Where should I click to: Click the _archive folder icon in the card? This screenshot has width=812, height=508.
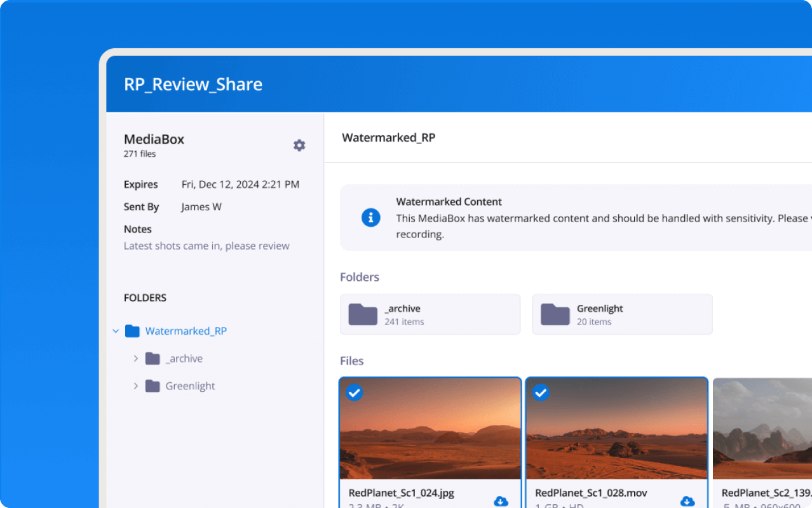(363, 314)
